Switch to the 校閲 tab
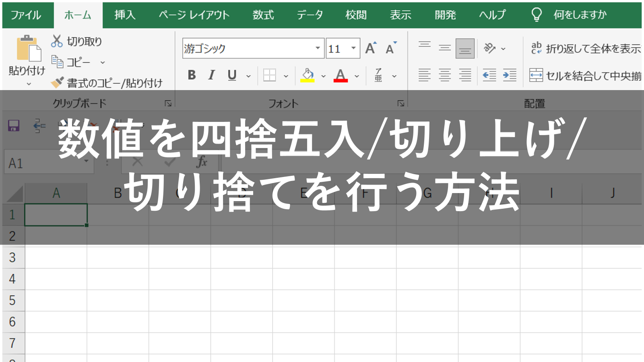Image resolution: width=644 pixels, height=362 pixels. point(356,15)
